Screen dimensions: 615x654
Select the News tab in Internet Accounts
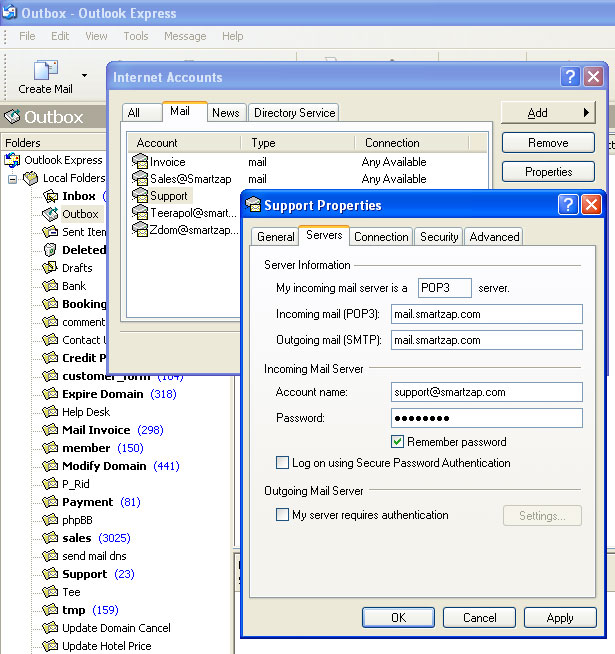pyautogui.click(x=226, y=113)
